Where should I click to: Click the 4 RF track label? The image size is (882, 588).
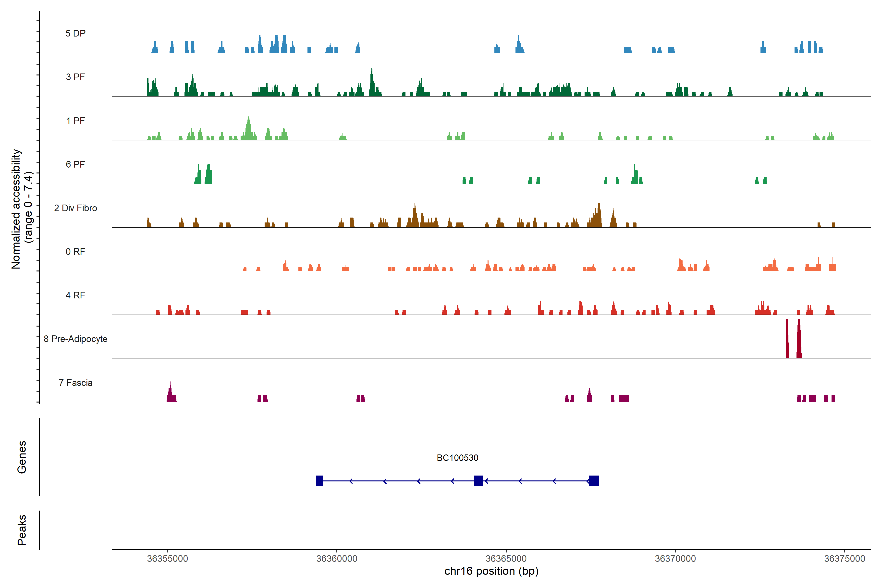(x=75, y=295)
